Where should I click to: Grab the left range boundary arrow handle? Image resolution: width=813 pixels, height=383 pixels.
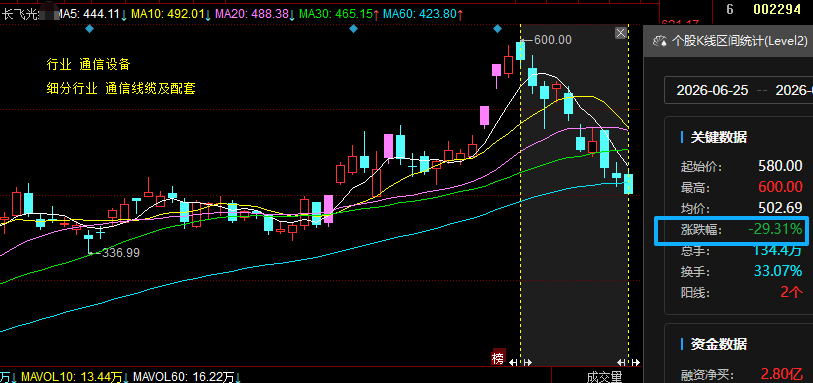[521, 362]
